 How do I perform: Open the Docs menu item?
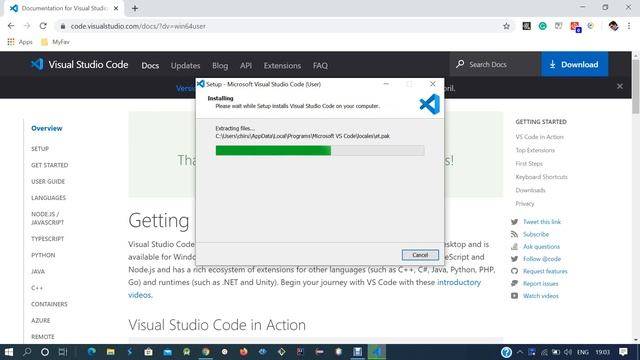point(150,66)
